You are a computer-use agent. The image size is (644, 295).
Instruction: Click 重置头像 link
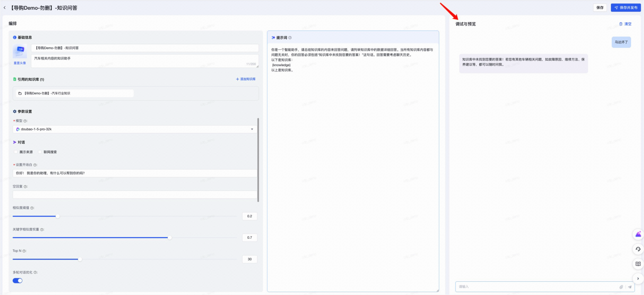click(x=20, y=63)
